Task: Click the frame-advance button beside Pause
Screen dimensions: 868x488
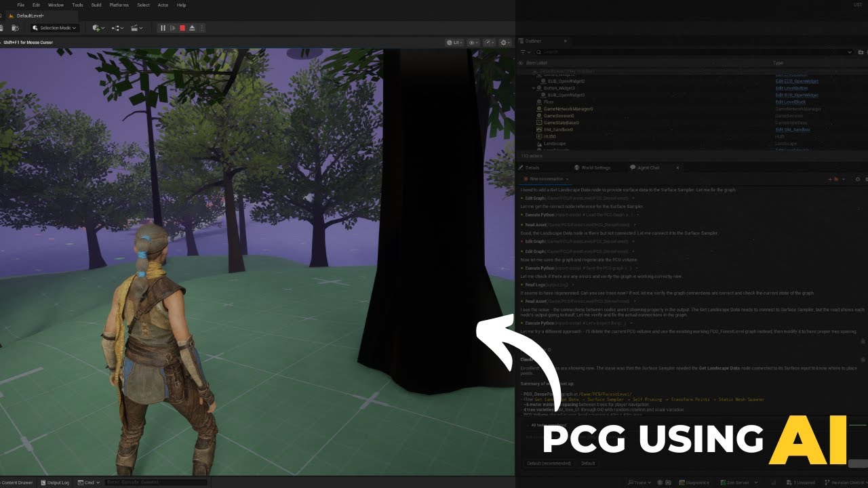Action: 173,28
